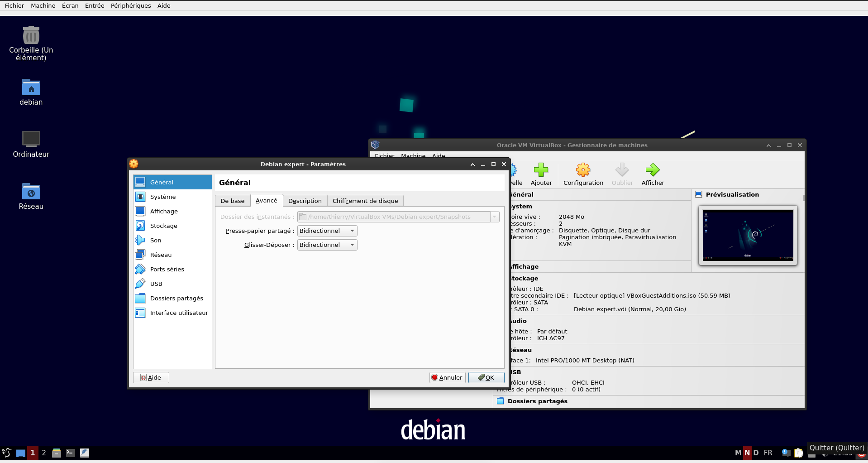The image size is (868, 463).
Task: Open the Affichage settings category
Action: pos(172,211)
